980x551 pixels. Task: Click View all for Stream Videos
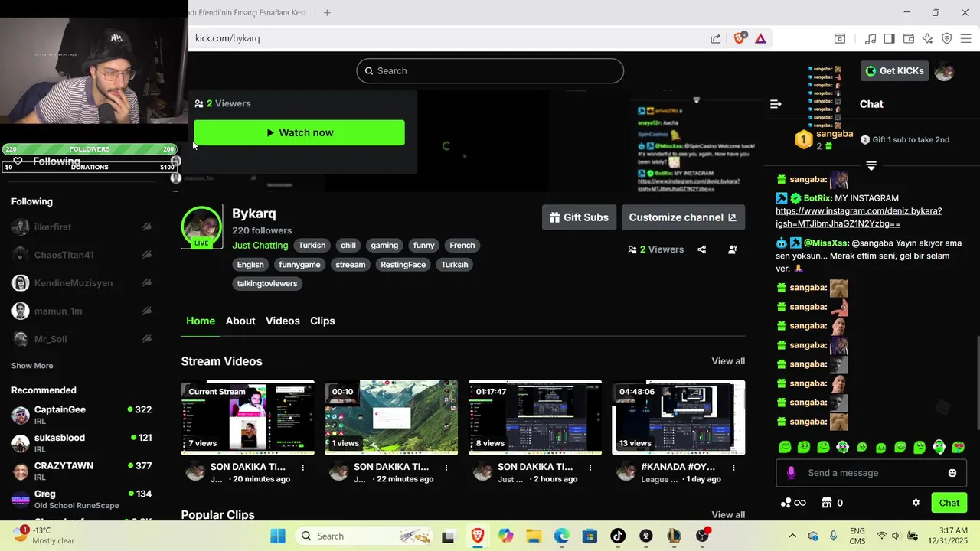coord(728,361)
